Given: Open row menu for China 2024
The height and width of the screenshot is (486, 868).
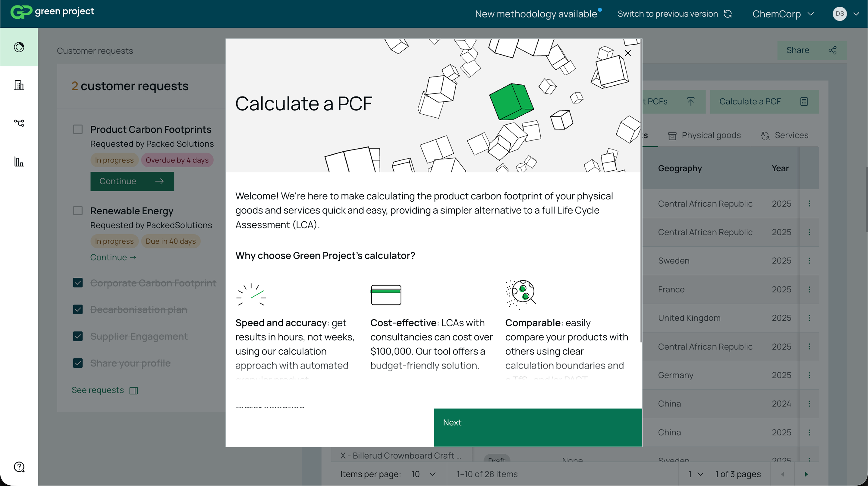Looking at the screenshot, I should (x=809, y=403).
